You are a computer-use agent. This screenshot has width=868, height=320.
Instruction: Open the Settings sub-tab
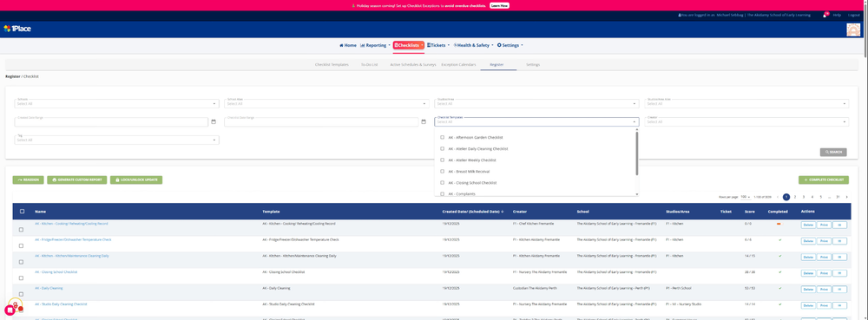coord(533,65)
